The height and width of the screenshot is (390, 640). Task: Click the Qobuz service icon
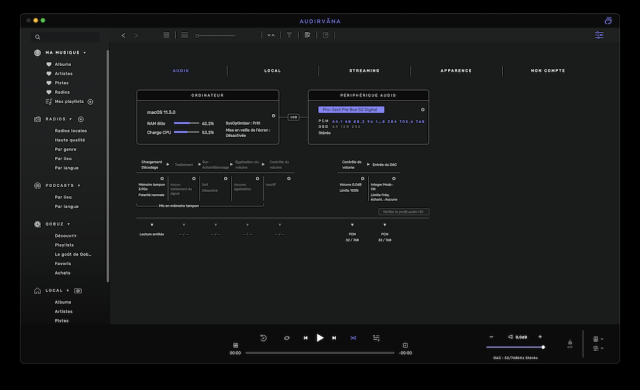pos(38,224)
